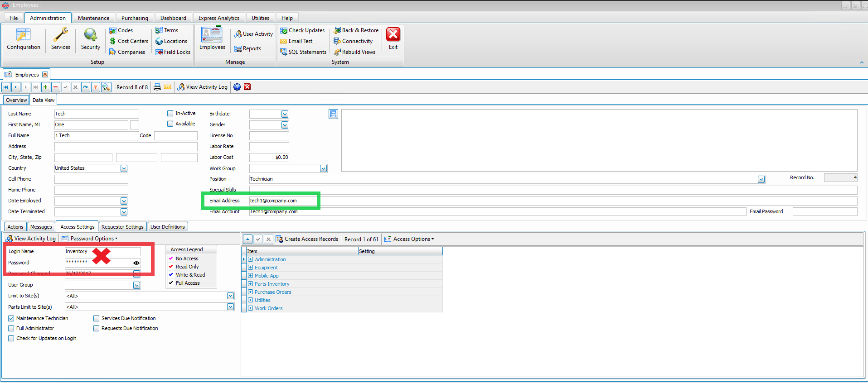
Task: Add new record with green plus icon
Action: [45, 87]
